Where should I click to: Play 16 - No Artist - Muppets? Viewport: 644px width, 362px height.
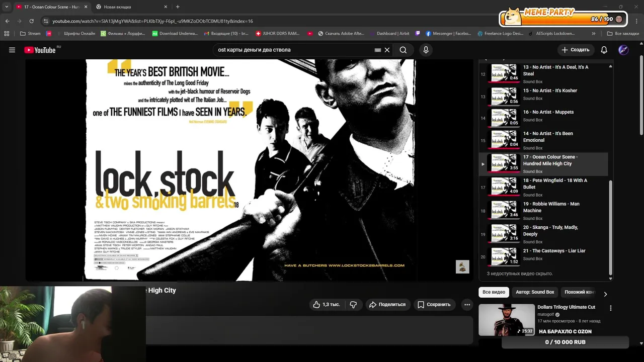[x=543, y=118]
